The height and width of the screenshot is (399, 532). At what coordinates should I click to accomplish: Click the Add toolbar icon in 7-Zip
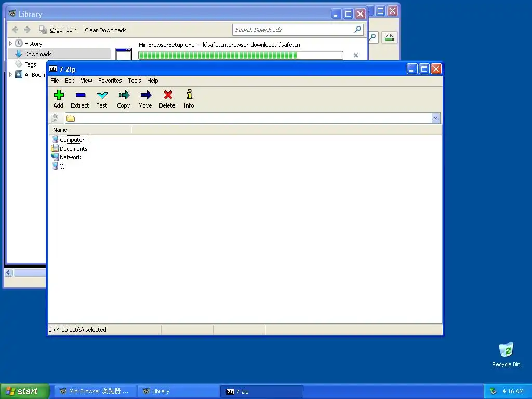pyautogui.click(x=58, y=99)
